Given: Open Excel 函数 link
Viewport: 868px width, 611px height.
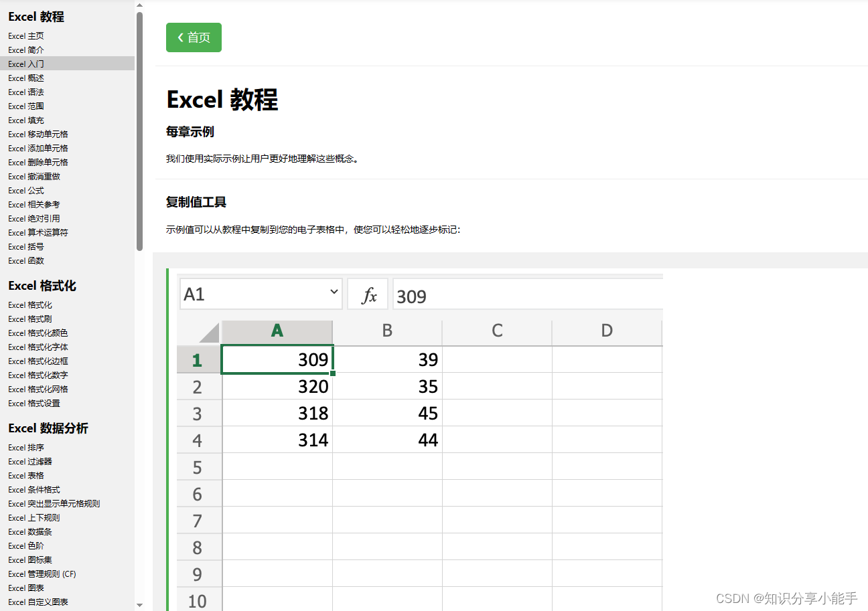Looking at the screenshot, I should [x=26, y=261].
